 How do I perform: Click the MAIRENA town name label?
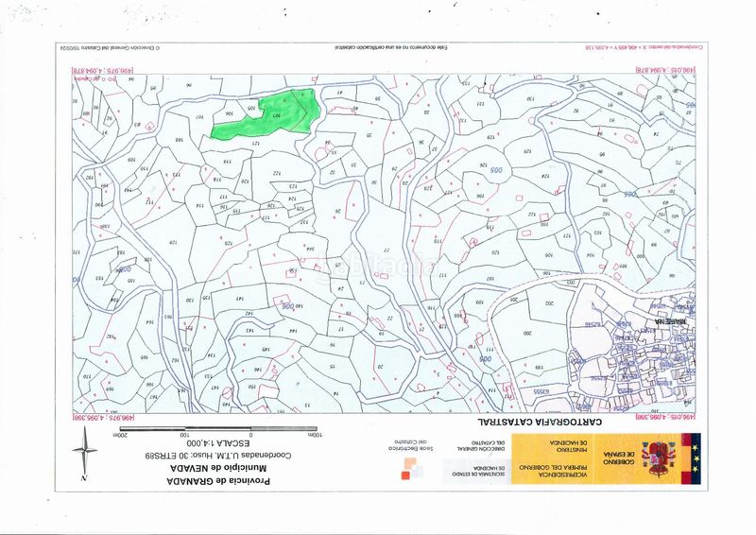[x=672, y=320]
